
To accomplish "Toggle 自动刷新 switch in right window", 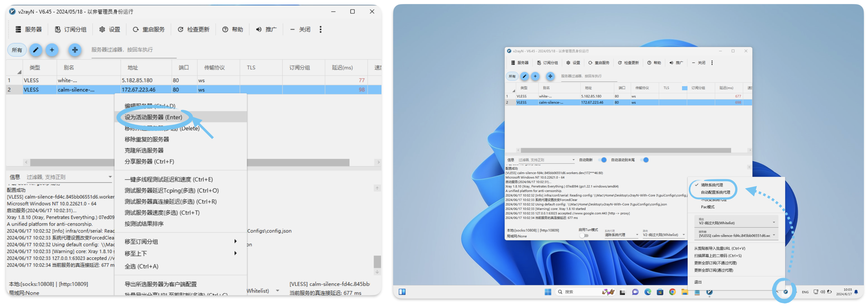I will click(603, 160).
